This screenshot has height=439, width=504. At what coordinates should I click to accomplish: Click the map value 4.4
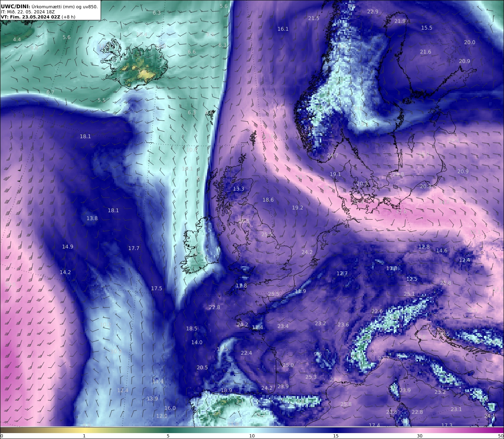(x=17, y=40)
